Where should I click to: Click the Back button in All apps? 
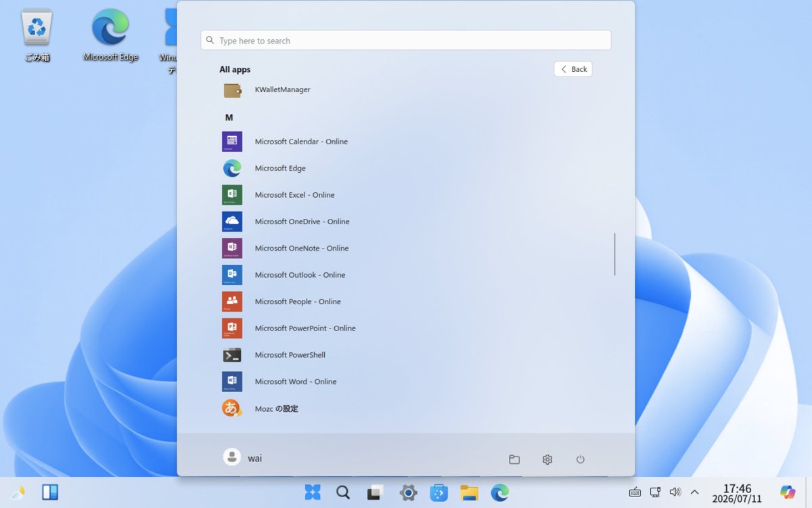(x=573, y=69)
